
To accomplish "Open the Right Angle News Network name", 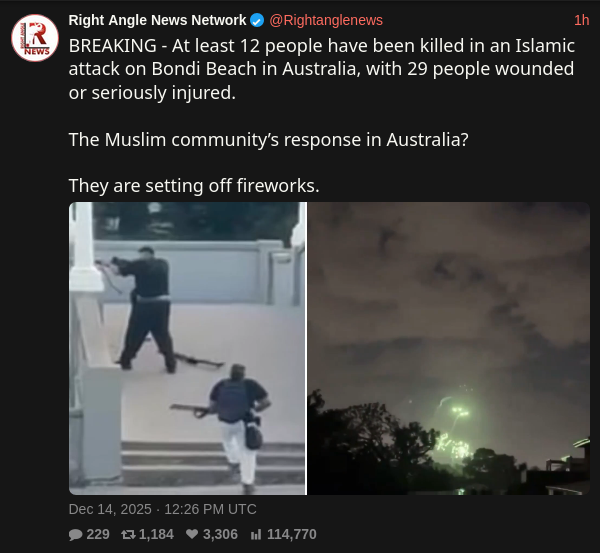I will coord(157,20).
